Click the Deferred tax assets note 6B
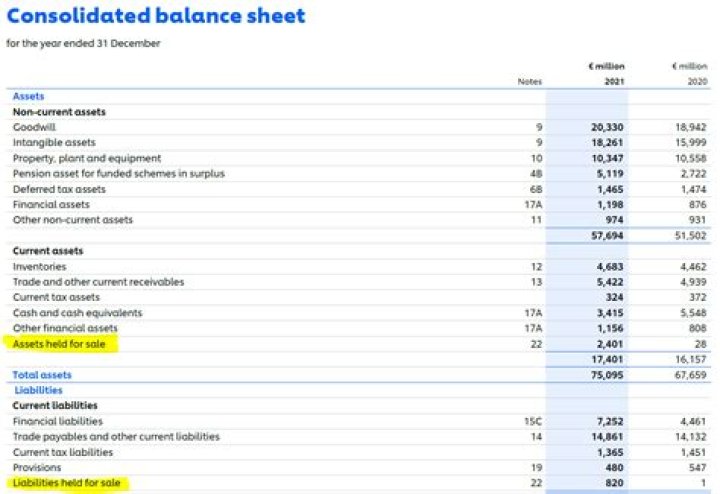Screen dimensions: 720x494 click(x=535, y=189)
